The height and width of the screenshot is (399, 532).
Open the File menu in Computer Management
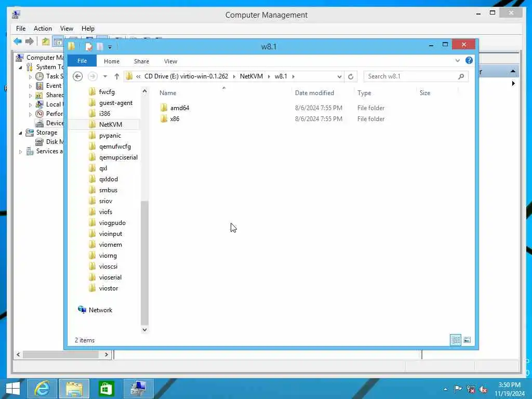[21, 29]
